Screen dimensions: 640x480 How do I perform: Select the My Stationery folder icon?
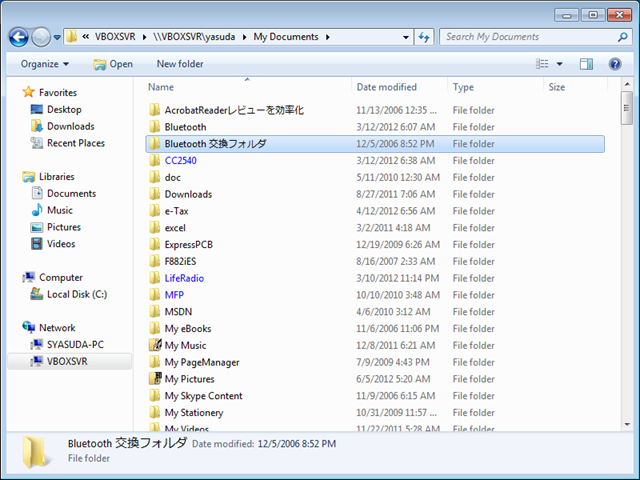[155, 412]
